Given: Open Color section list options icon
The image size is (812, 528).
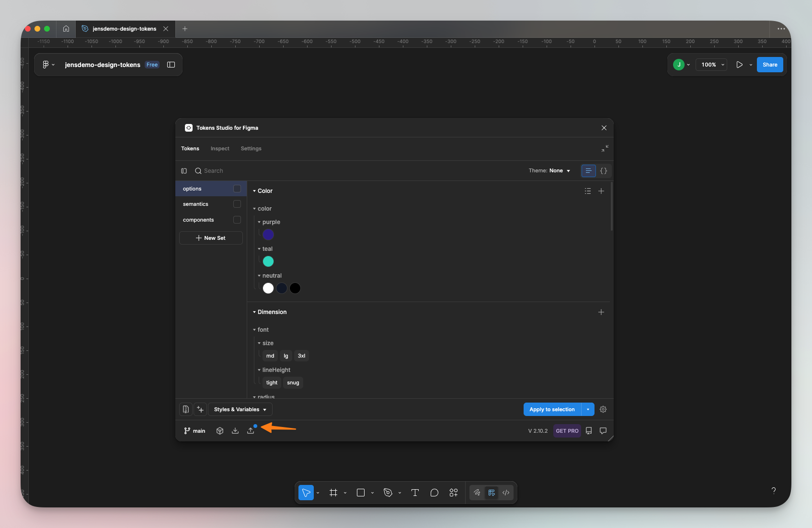Looking at the screenshot, I should [588, 191].
